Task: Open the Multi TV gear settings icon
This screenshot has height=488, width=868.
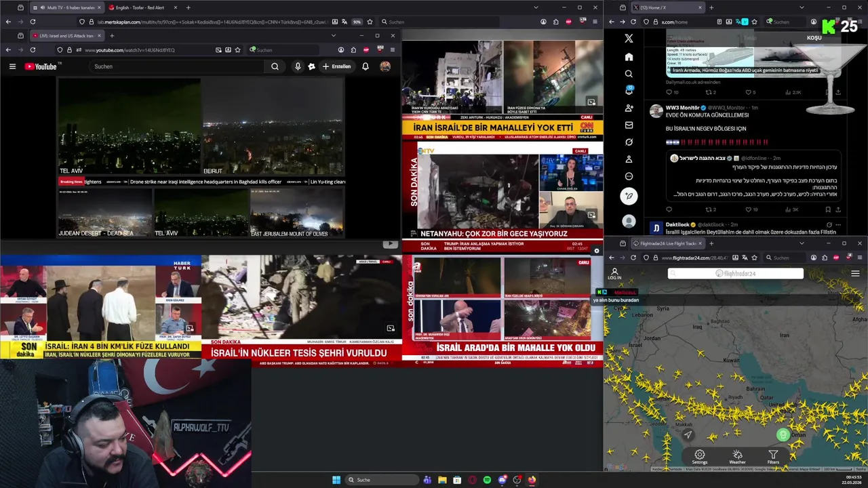Action: point(596,251)
